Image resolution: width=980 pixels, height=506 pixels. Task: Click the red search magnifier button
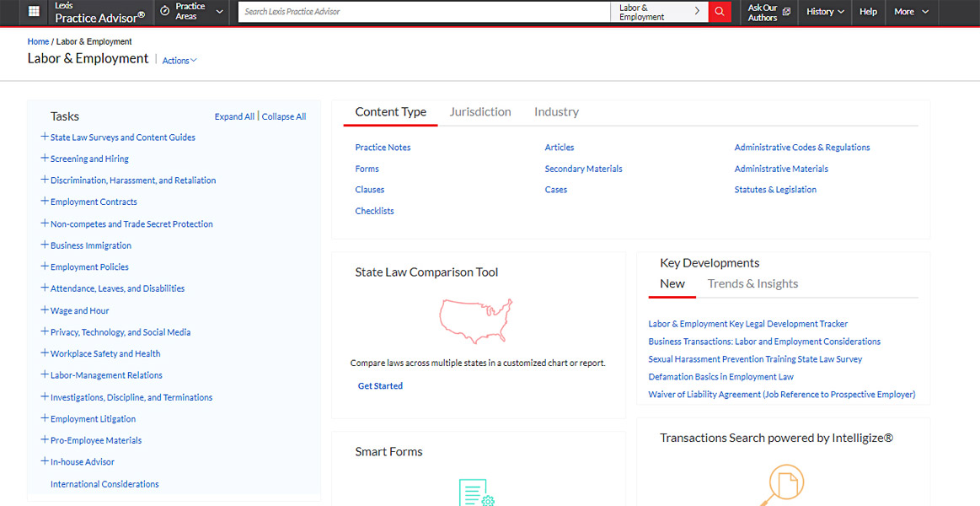(x=720, y=12)
